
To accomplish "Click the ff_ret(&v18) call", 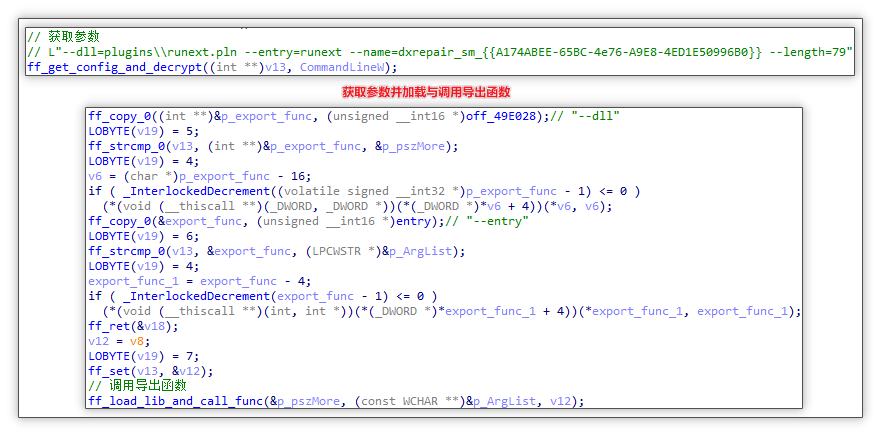I will [133, 326].
